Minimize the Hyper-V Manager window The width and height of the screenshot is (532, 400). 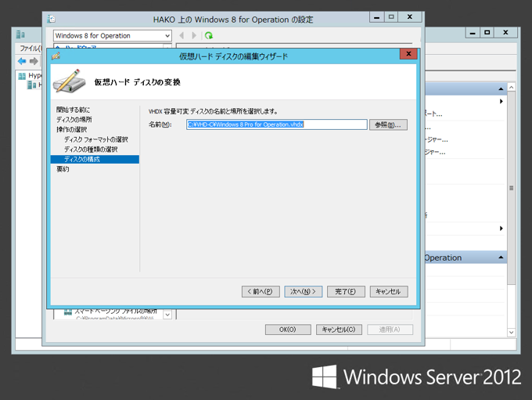pyautogui.click(x=473, y=33)
